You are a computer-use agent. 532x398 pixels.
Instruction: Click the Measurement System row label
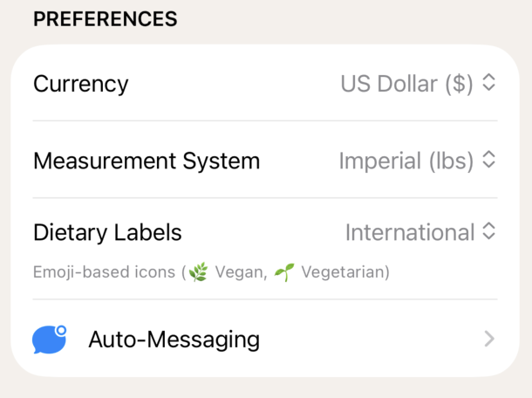coord(147,161)
